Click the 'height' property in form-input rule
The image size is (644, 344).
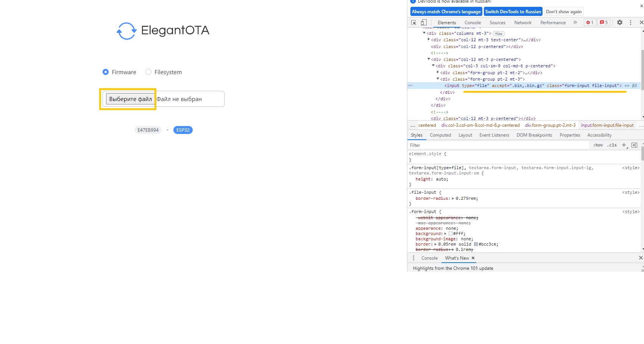click(423, 179)
